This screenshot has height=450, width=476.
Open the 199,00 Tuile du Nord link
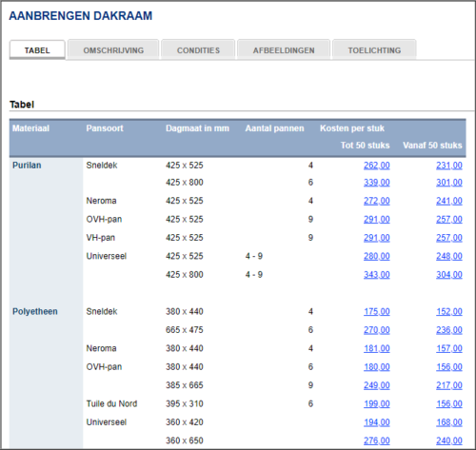[377, 404]
